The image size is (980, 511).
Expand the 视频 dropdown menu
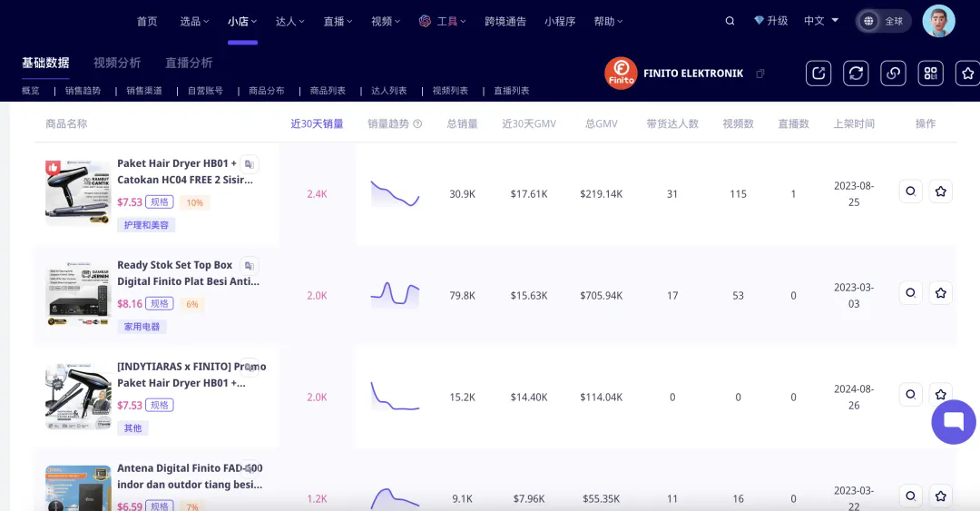386,21
